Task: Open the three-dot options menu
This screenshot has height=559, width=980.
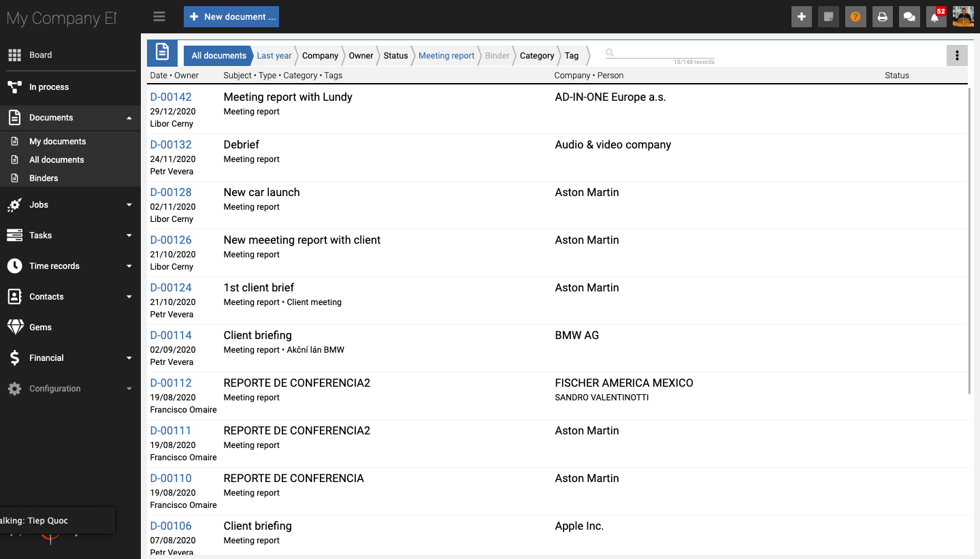Action: tap(957, 56)
